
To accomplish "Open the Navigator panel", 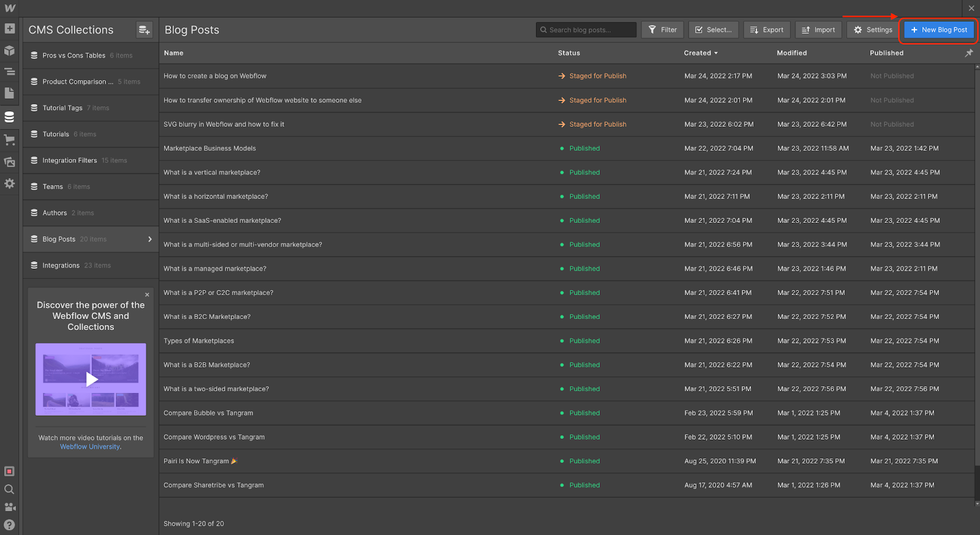I will click(9, 72).
